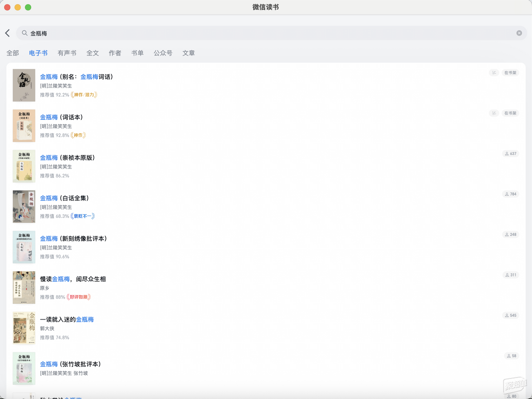
Task: Click the 神作/潜力 laurel badge
Action: [x=84, y=95]
